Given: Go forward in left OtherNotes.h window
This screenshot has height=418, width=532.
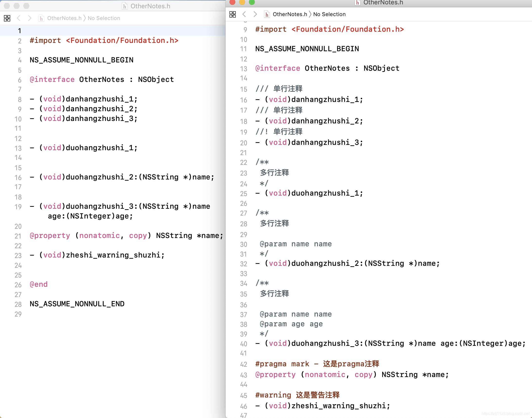Looking at the screenshot, I should (x=29, y=18).
